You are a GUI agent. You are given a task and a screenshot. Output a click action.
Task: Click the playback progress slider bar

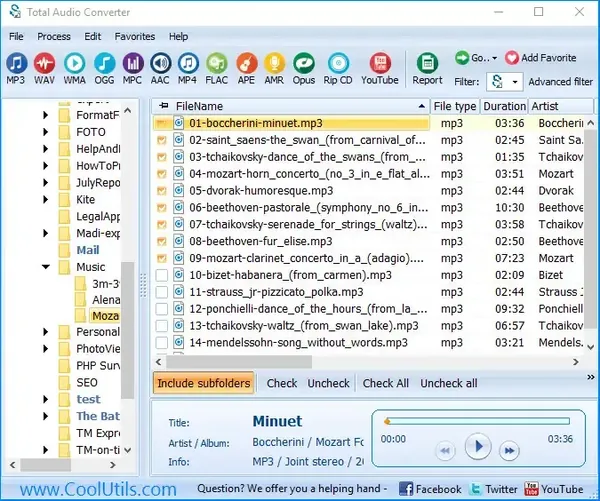pos(477,421)
